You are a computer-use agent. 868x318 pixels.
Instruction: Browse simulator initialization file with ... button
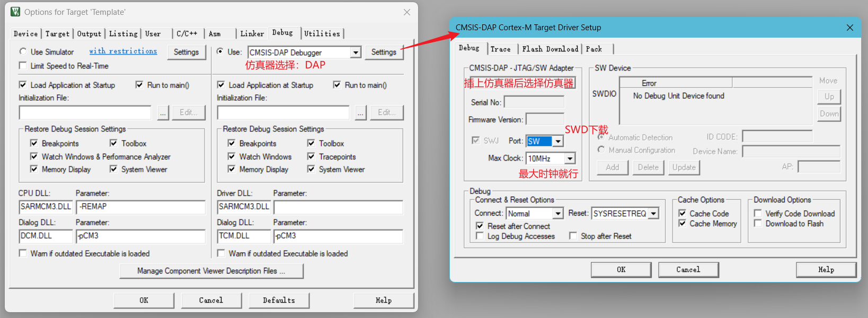[x=163, y=112]
